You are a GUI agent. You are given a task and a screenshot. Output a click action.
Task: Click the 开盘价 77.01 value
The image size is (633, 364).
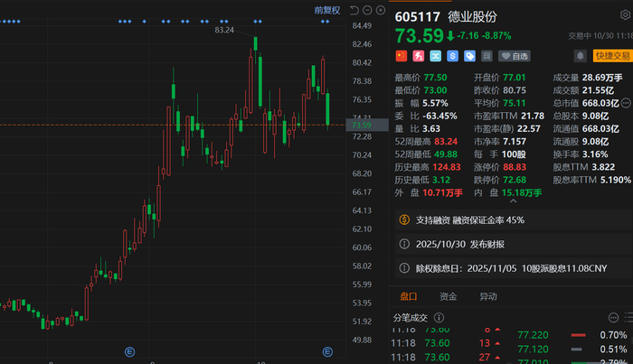tap(515, 78)
